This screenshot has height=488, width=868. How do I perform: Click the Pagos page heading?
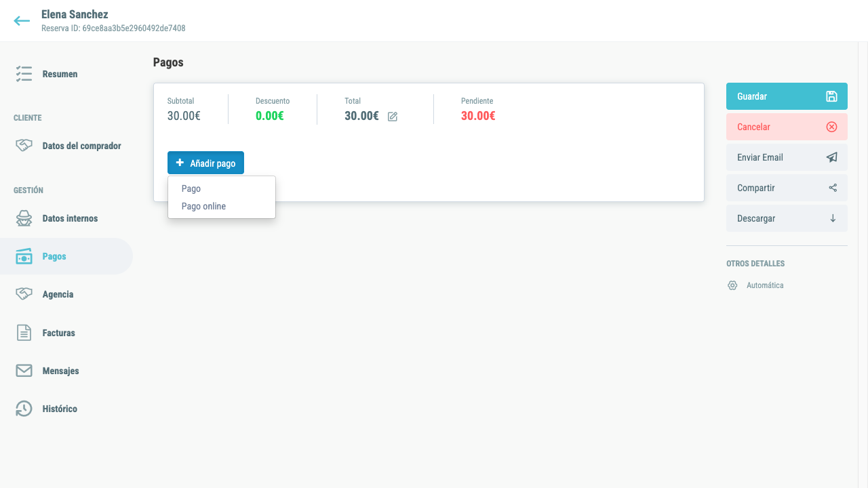click(168, 62)
